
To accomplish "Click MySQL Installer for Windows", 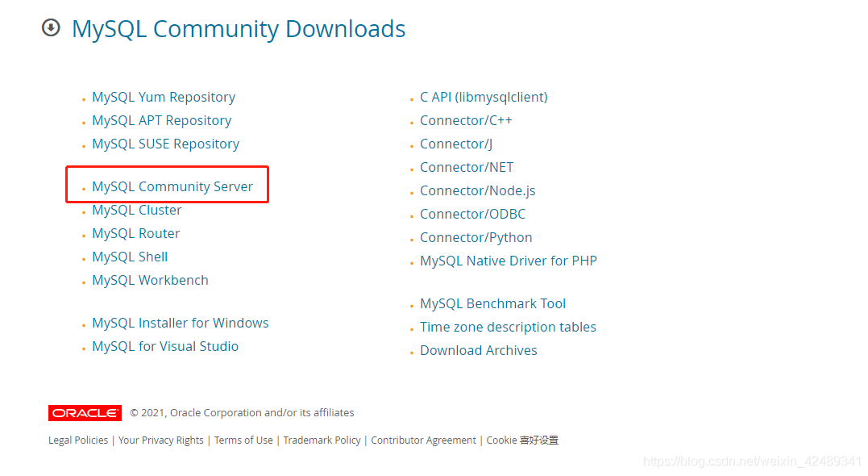I will click(180, 322).
